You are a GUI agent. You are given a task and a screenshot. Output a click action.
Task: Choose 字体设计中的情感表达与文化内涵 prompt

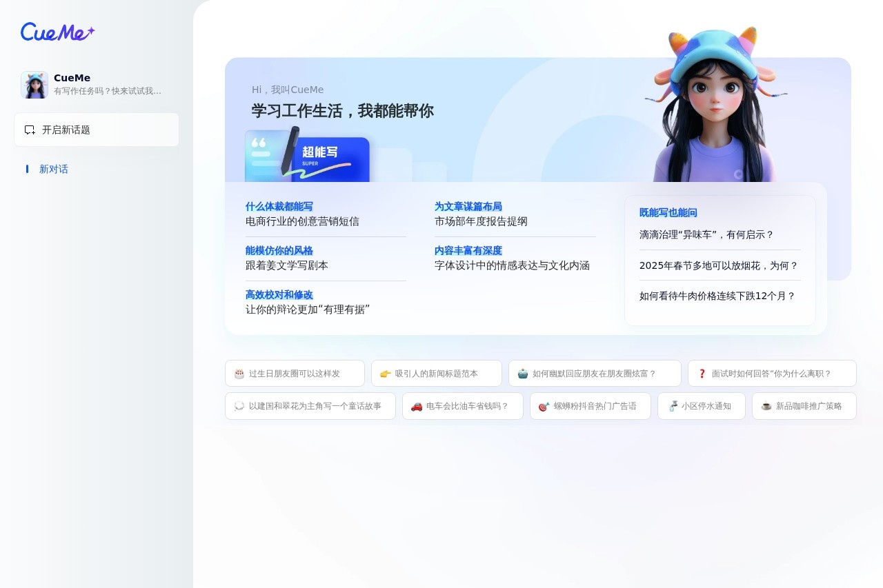tap(512, 265)
